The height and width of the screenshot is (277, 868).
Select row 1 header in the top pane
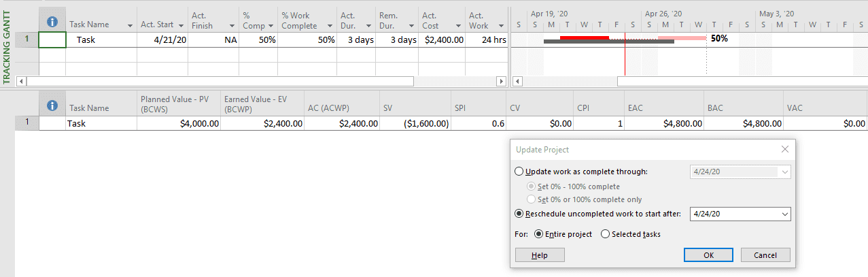click(27, 39)
